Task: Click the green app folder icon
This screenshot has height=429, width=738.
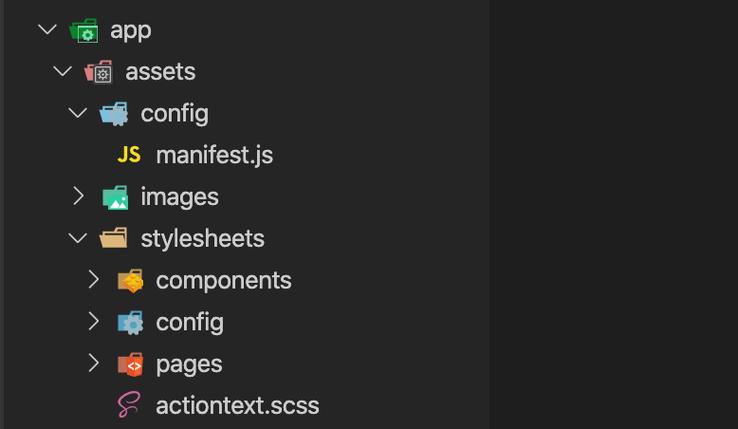Action: tap(84, 31)
